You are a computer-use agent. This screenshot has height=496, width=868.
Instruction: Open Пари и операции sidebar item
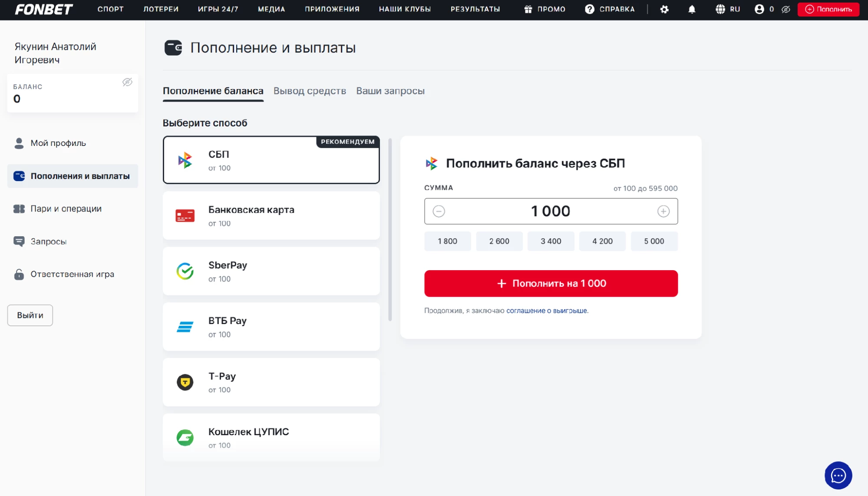point(73,208)
